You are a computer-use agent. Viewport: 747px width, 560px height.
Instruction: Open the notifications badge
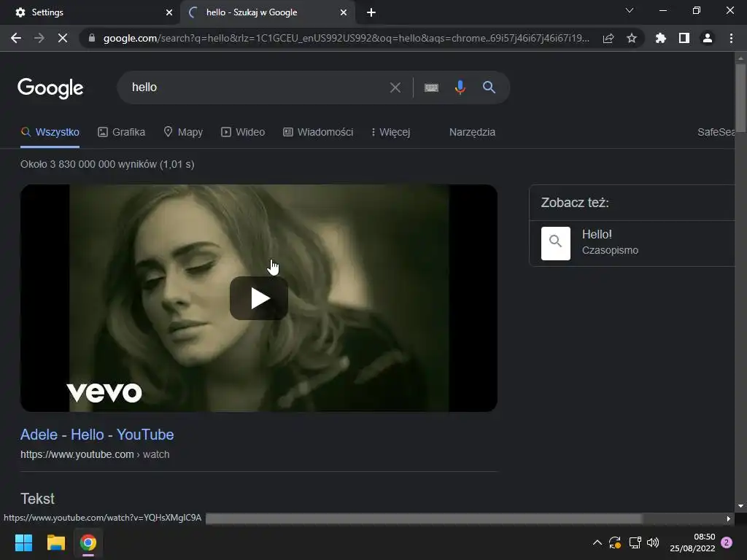(727, 542)
